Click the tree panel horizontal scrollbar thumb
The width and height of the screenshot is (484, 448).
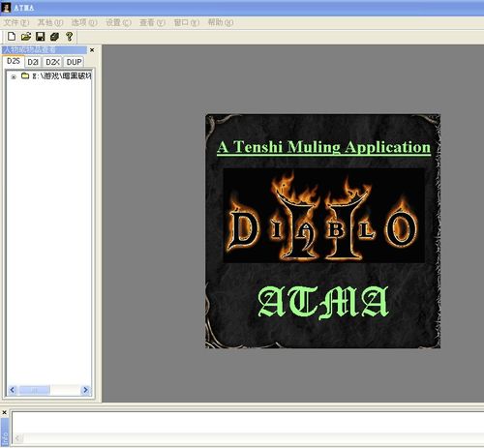(35, 390)
